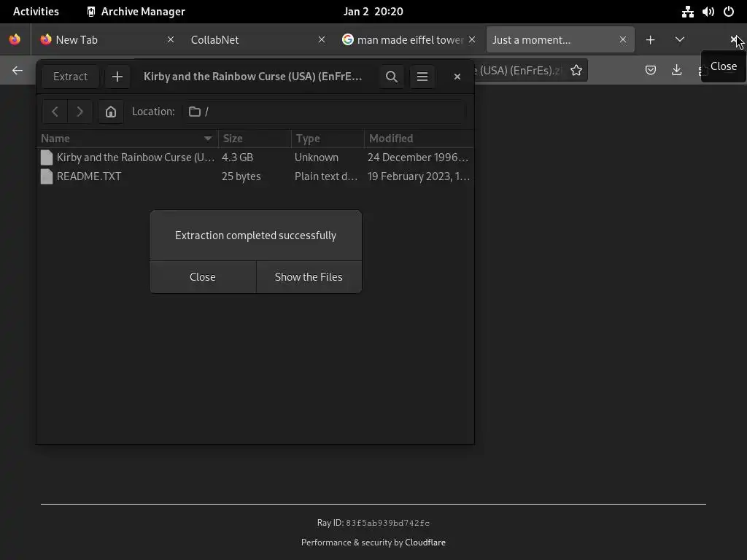Switch to the New Tab browser tab
This screenshot has width=747, height=560.
click(107, 40)
